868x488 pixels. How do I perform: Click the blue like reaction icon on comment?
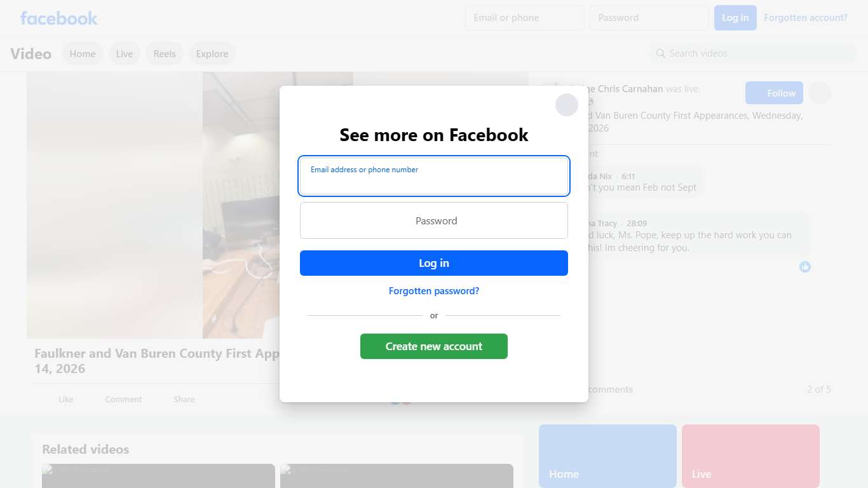coord(805,267)
